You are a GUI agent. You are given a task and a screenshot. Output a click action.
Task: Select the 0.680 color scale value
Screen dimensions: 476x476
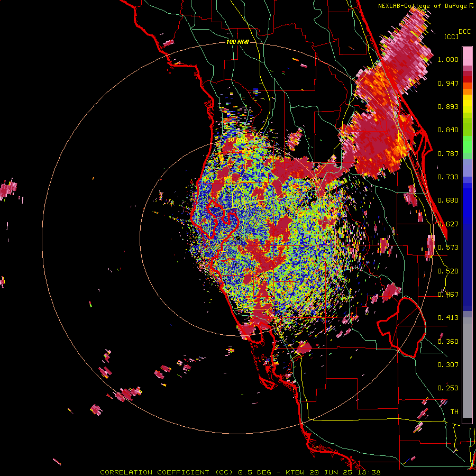click(x=448, y=200)
